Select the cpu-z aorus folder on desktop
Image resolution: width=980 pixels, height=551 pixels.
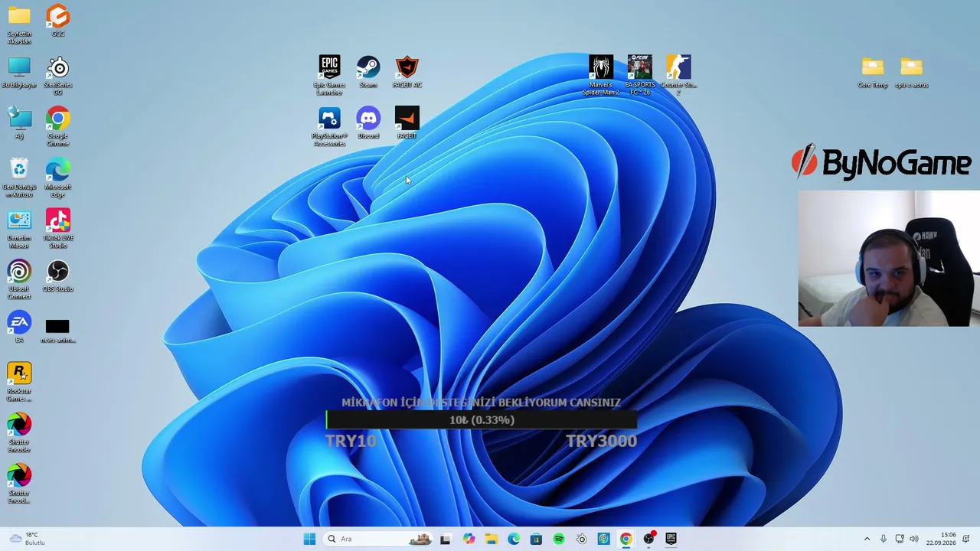tap(912, 72)
